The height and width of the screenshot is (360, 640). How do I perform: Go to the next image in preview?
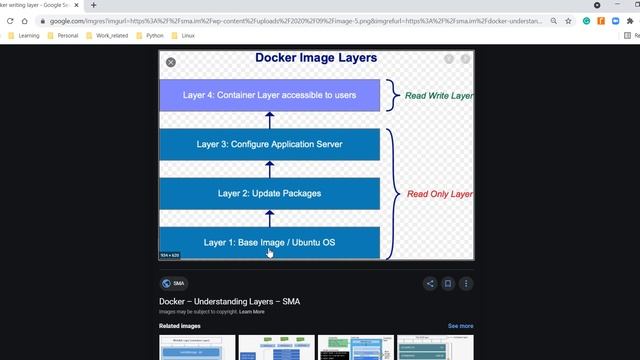point(465,59)
